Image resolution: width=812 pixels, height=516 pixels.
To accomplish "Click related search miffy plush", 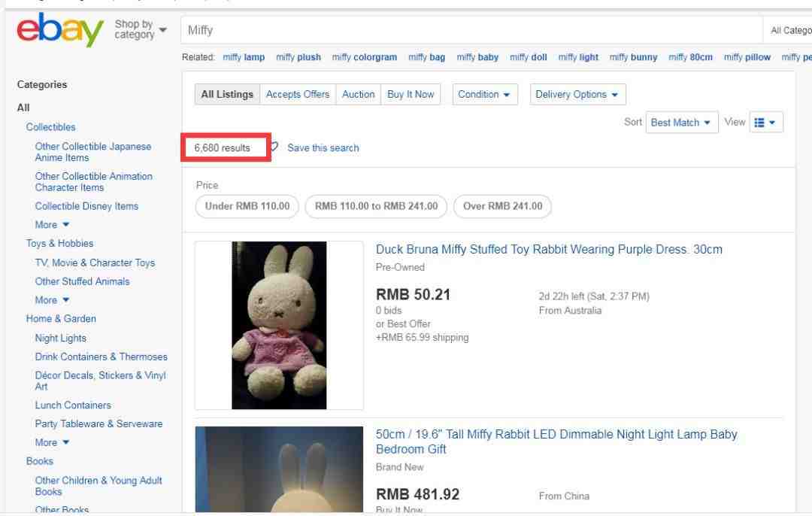I will (298, 57).
